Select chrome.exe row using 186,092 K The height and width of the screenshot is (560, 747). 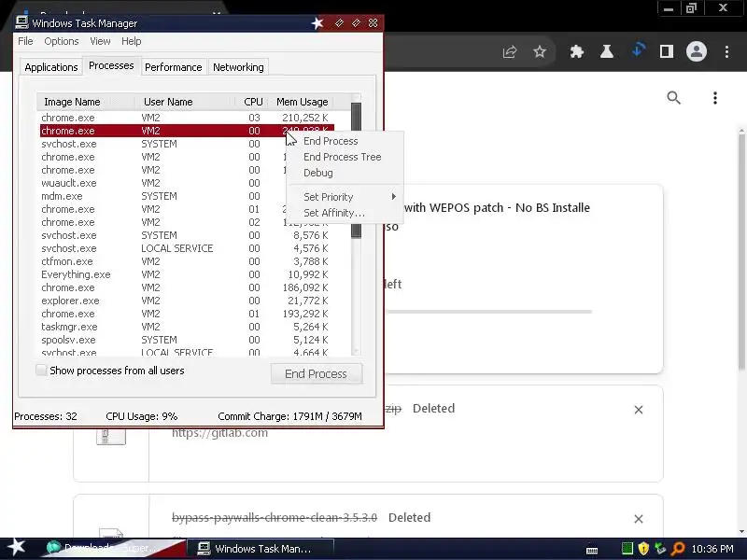tap(186, 287)
